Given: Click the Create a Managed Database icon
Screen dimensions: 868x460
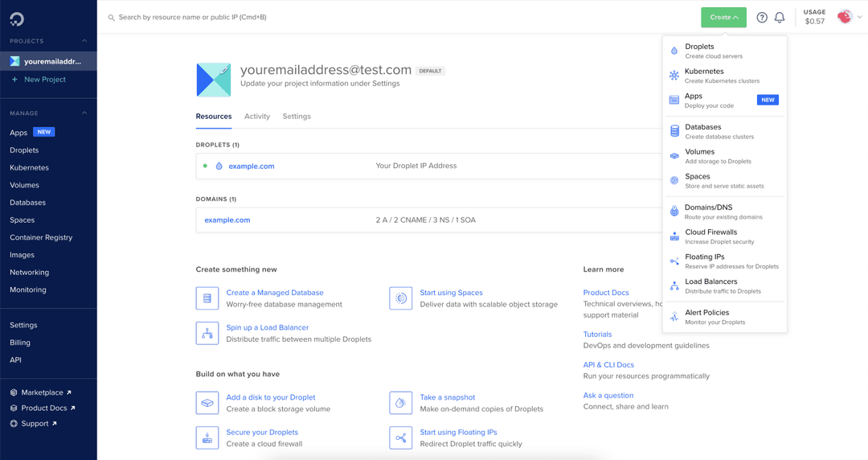Looking at the screenshot, I should click(207, 298).
